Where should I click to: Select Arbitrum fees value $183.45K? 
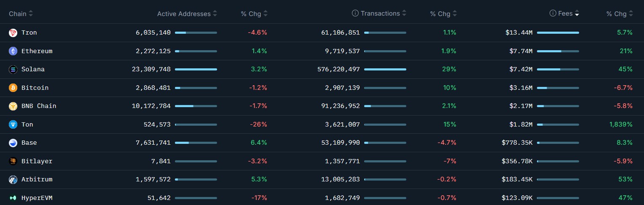(517, 180)
